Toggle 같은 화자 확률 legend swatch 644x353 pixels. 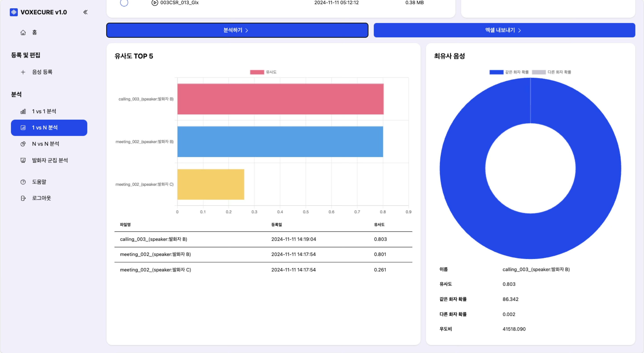point(496,72)
